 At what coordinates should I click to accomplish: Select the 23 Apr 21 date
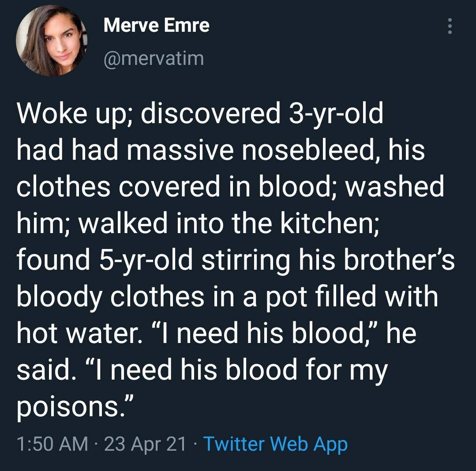(x=145, y=444)
